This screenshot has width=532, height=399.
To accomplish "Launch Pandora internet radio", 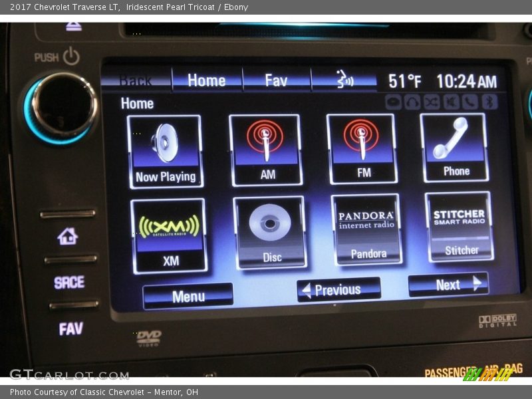I will (366, 229).
